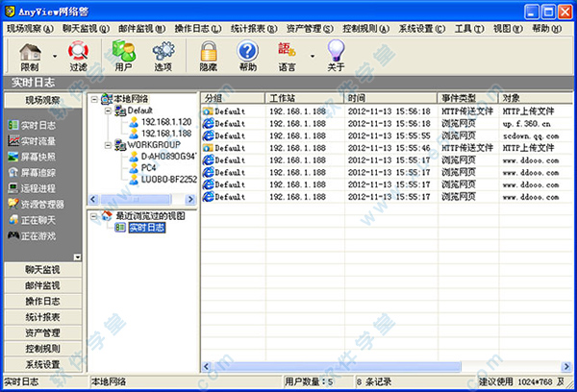
Task: Open the 聊天监视 menu in menu bar
Action: [86, 28]
